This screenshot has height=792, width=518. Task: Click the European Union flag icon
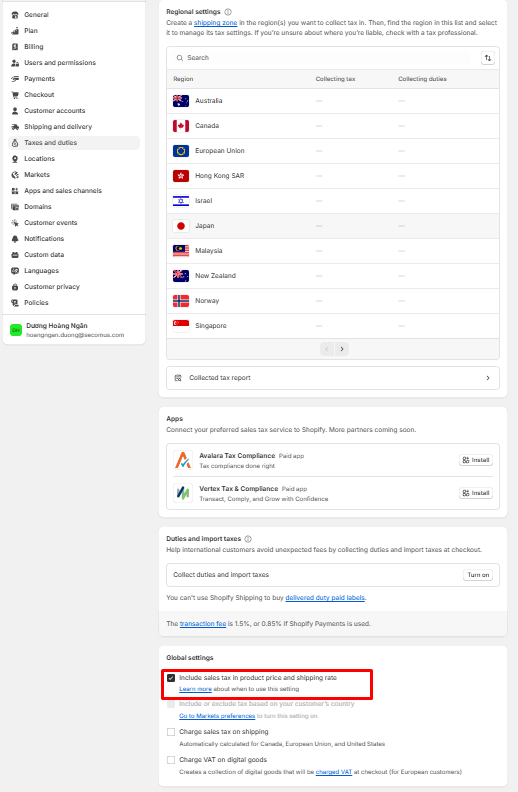point(181,151)
